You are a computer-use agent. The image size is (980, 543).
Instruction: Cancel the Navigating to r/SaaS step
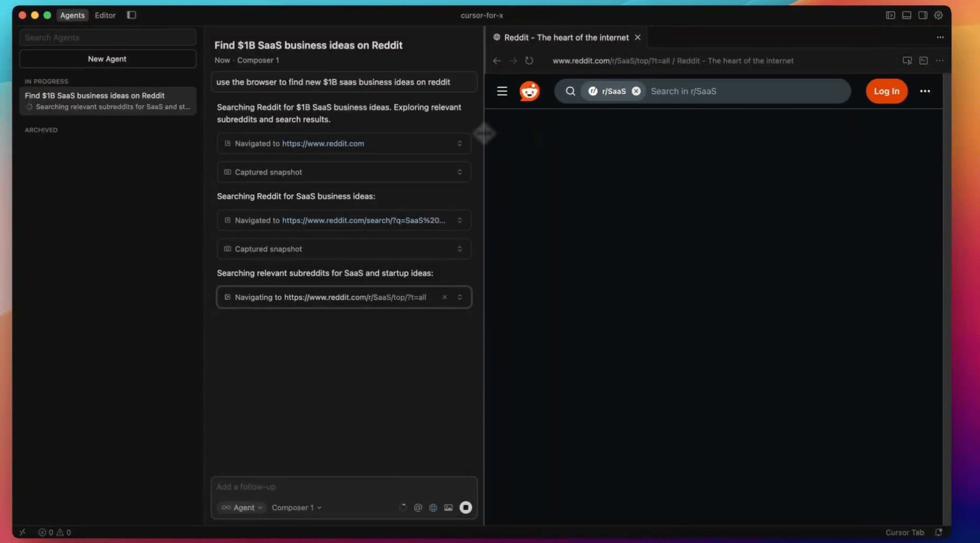pyautogui.click(x=444, y=297)
